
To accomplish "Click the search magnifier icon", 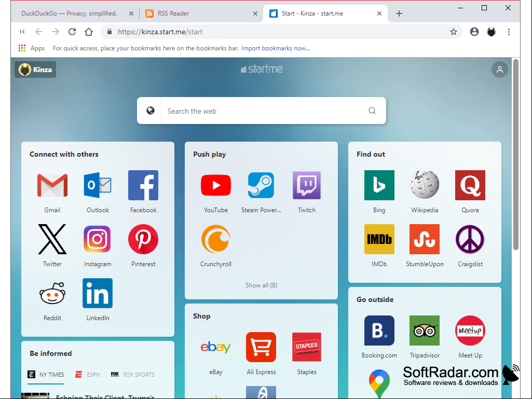I will 372,111.
